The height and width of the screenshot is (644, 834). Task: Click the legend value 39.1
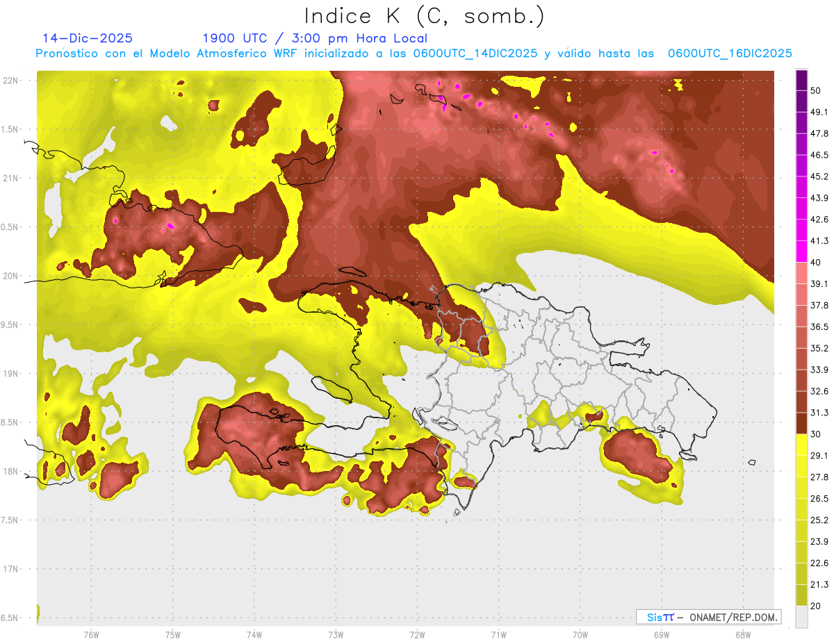click(819, 283)
